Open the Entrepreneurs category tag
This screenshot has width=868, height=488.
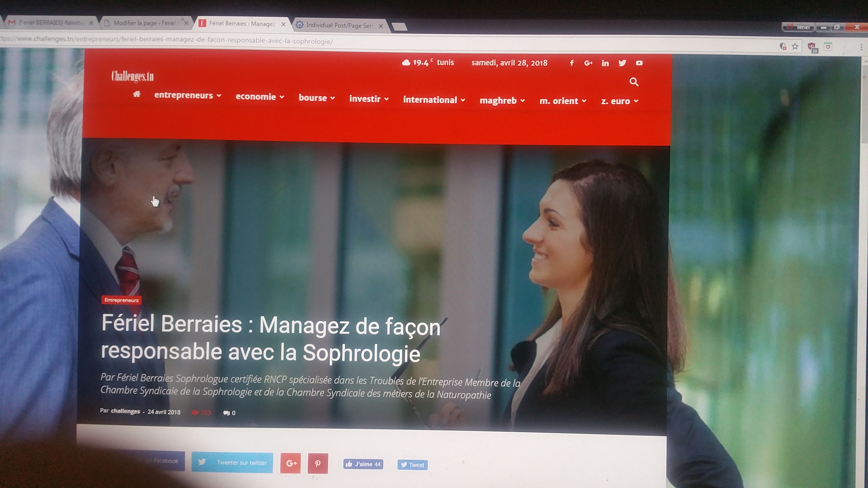[x=121, y=300]
